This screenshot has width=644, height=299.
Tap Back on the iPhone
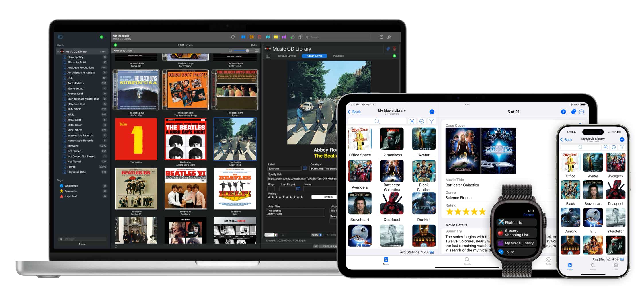(566, 140)
